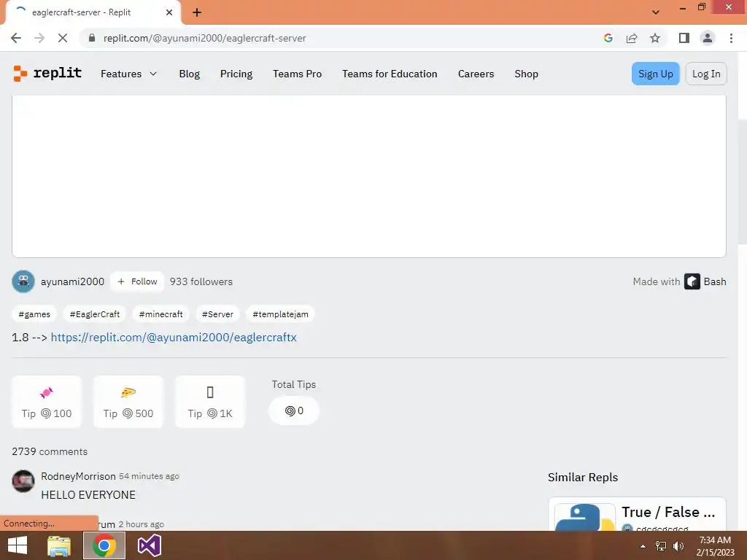Visit the Careers page
The width and height of the screenshot is (747, 560).
pyautogui.click(x=476, y=74)
